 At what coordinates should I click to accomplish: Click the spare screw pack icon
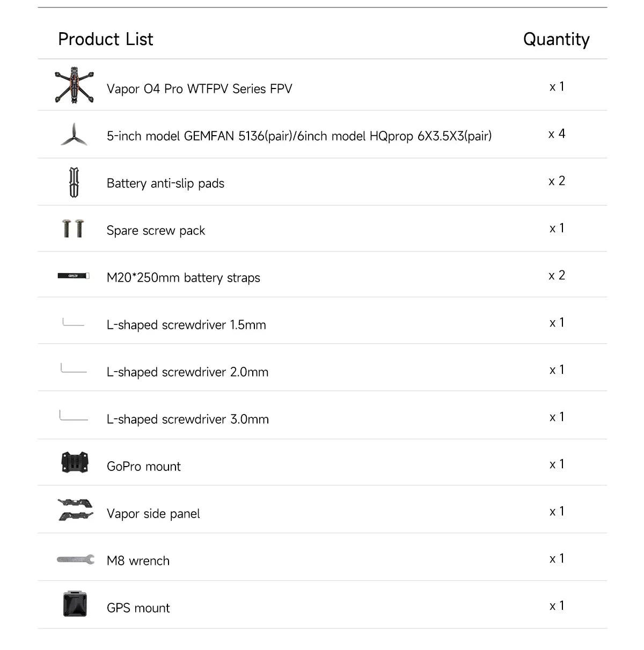tap(74, 228)
